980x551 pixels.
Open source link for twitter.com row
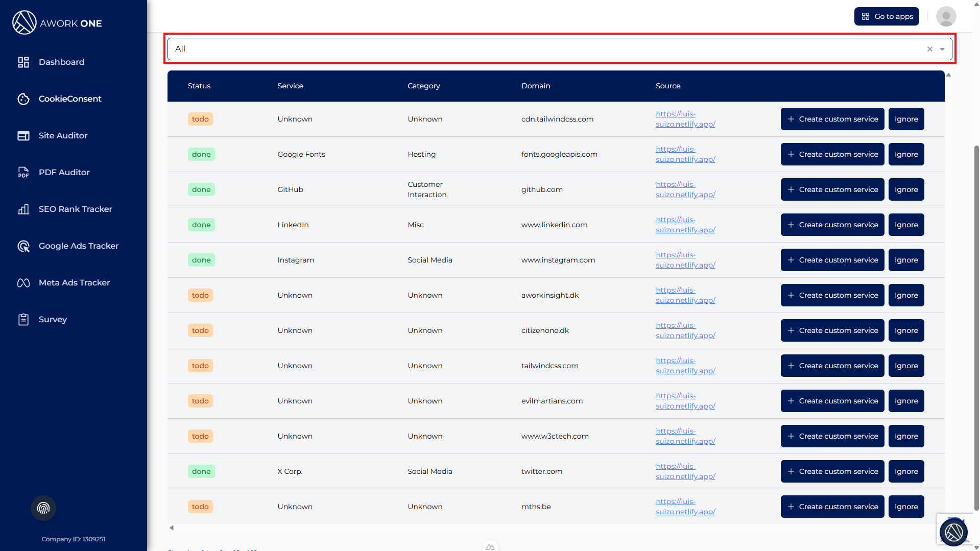pos(685,471)
